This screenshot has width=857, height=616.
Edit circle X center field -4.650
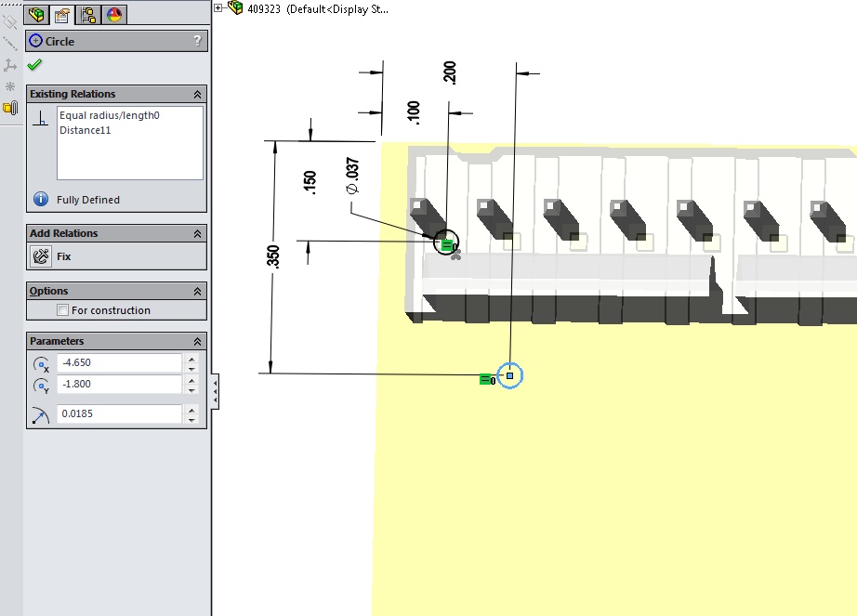click(119, 362)
